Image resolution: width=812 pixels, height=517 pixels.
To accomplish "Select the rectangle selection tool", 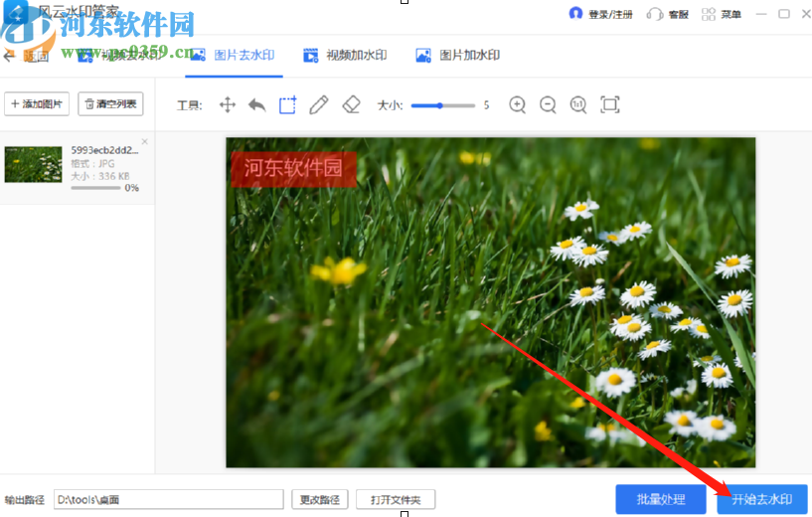I will 287,104.
